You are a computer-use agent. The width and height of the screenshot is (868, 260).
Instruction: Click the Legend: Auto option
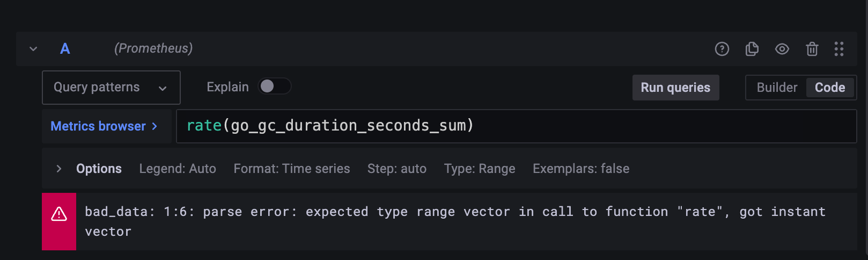coord(178,169)
